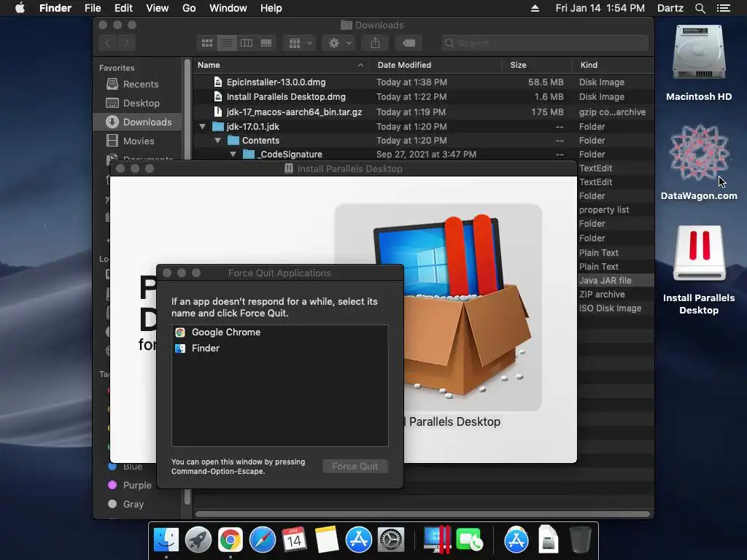Click the horizontal scrollbar in Downloads window
This screenshot has height=560, width=747.
422,514
